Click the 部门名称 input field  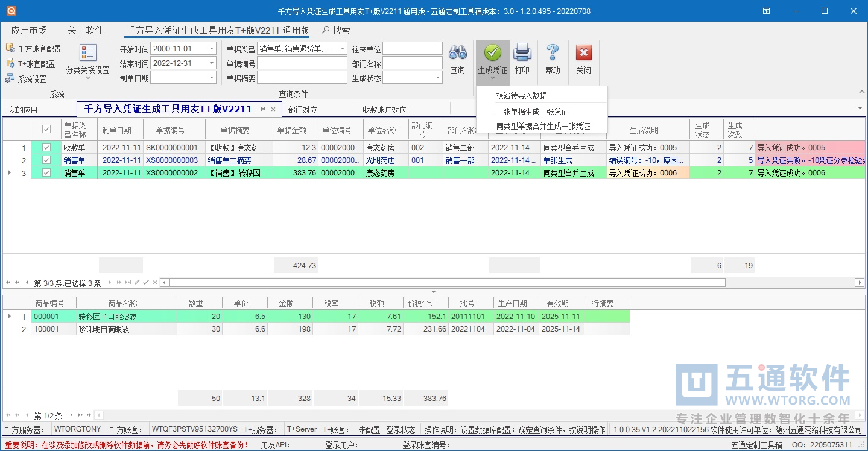coord(413,63)
